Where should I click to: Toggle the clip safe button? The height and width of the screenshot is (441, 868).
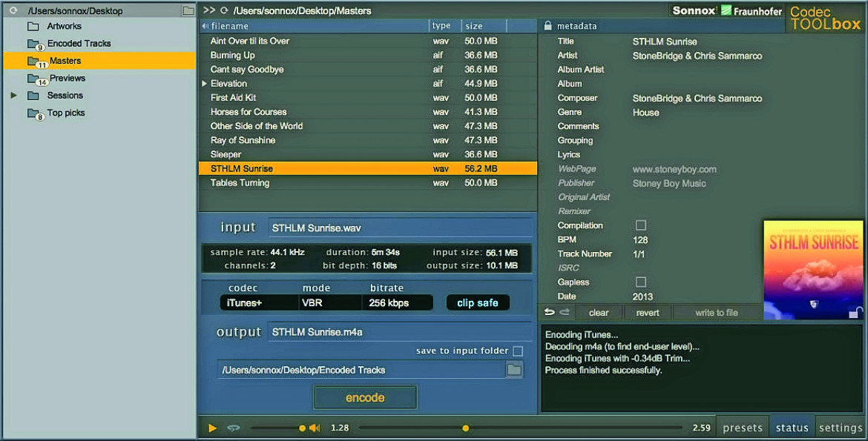click(478, 302)
